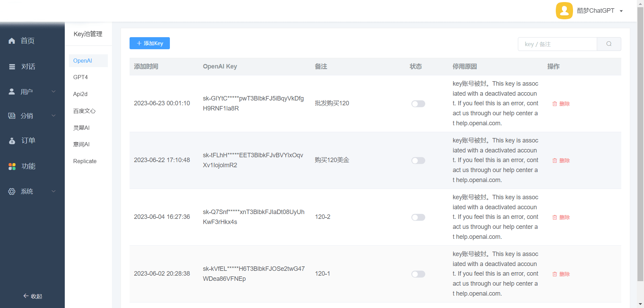Expand the 系统 submenu arrow
Viewport: 644px width, 308px height.
coord(53,191)
